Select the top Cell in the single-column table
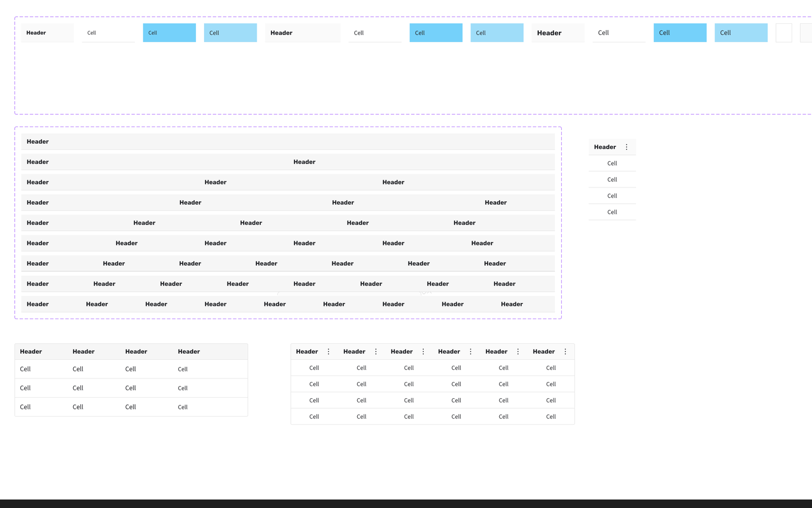This screenshot has height=508, width=812. [612, 164]
